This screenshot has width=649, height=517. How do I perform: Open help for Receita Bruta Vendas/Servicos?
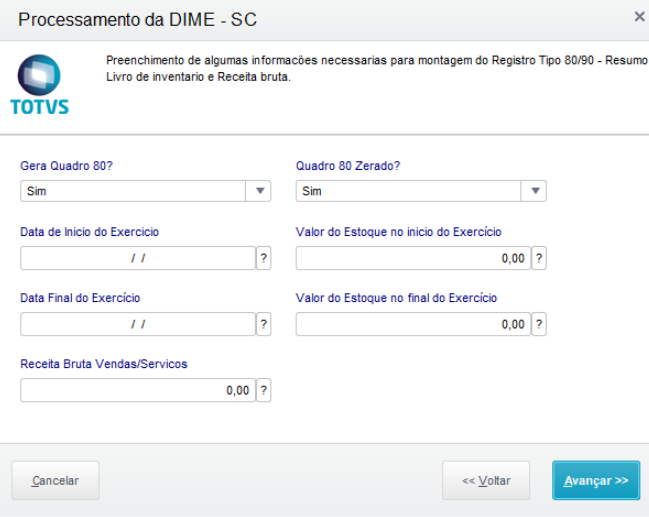click(x=264, y=390)
